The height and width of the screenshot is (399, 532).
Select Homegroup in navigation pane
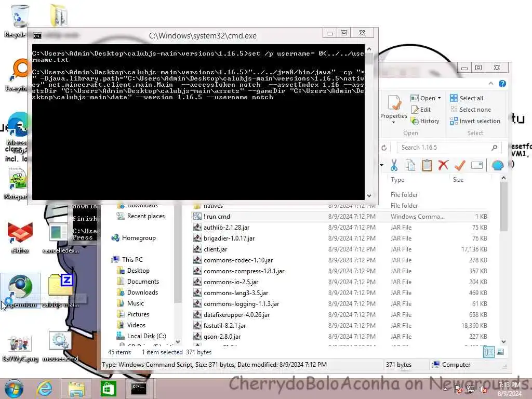[134, 238]
